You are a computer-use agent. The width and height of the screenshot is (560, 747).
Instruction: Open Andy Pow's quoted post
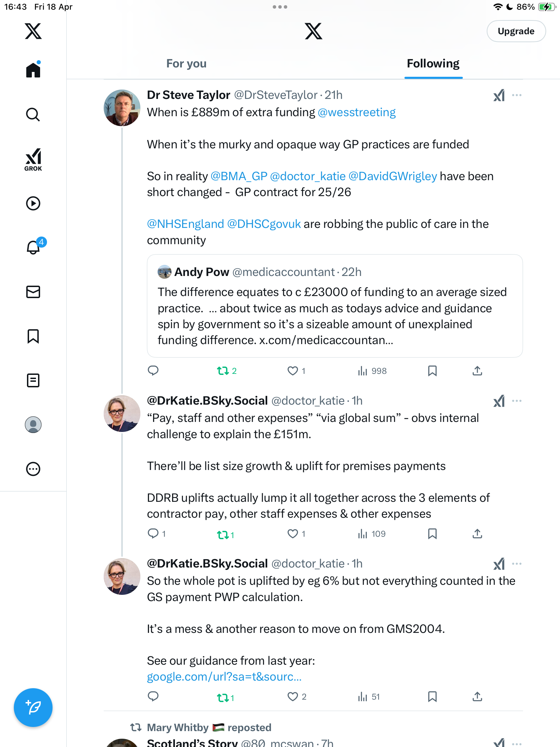pos(335,306)
